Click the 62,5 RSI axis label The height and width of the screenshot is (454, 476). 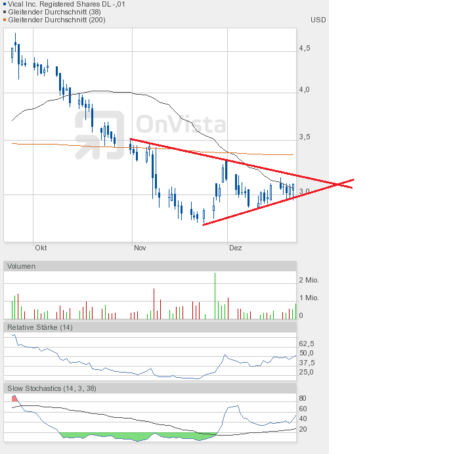click(307, 344)
